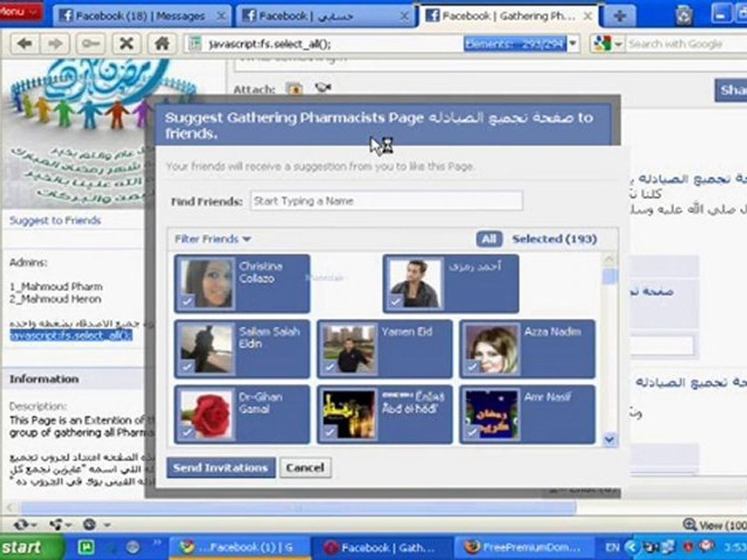Deselect friend Sallam Salah Eldin
Viewport: 747px width, 560px height.
pyautogui.click(x=242, y=349)
